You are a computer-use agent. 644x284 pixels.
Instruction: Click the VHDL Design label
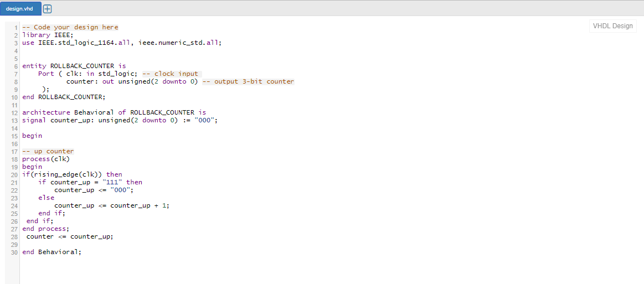pyautogui.click(x=613, y=26)
